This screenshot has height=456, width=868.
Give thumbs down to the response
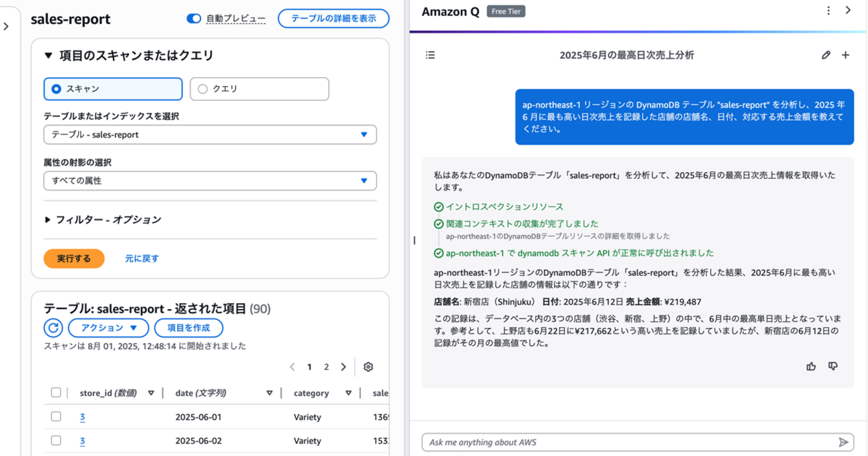click(833, 366)
